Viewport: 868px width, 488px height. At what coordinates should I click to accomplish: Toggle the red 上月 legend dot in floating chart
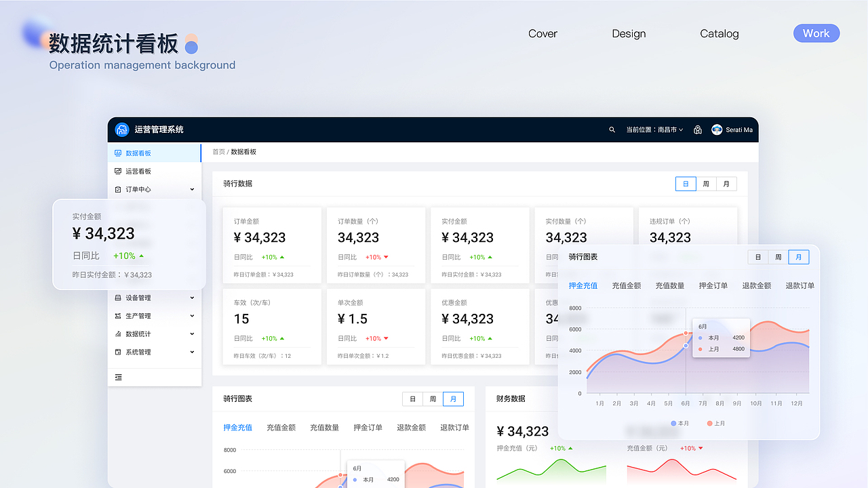710,424
